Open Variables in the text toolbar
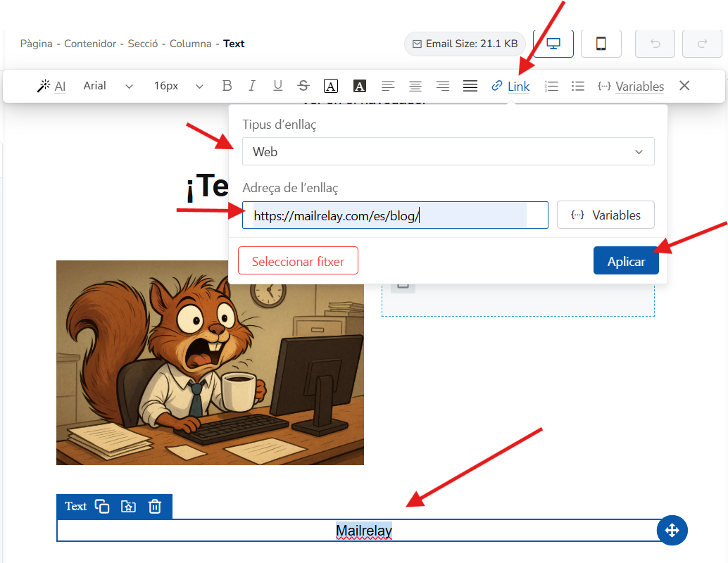This screenshot has width=728, height=563. point(631,87)
